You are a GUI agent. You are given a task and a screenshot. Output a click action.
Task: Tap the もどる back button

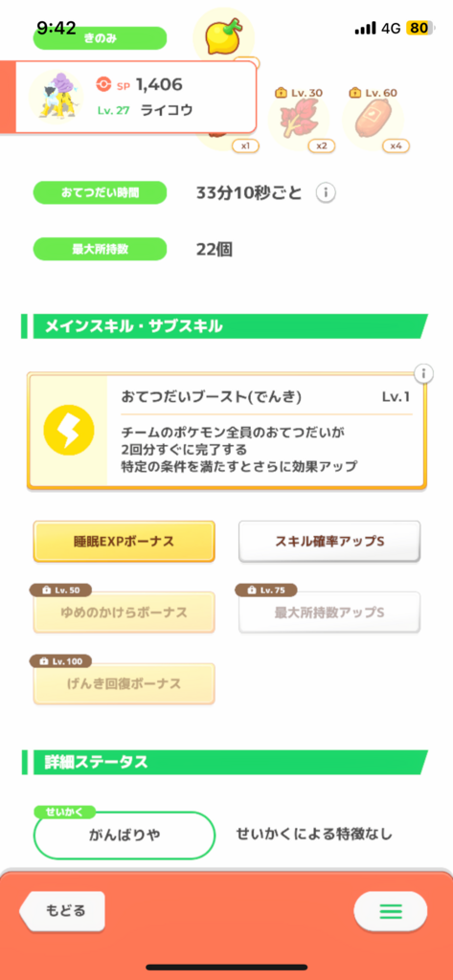pyautogui.click(x=62, y=911)
